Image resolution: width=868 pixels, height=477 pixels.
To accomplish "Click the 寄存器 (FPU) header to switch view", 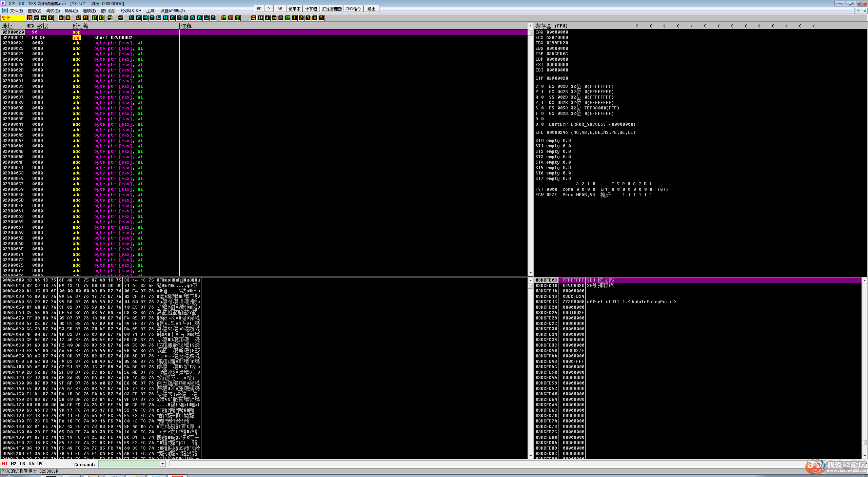I will pyautogui.click(x=551, y=26).
